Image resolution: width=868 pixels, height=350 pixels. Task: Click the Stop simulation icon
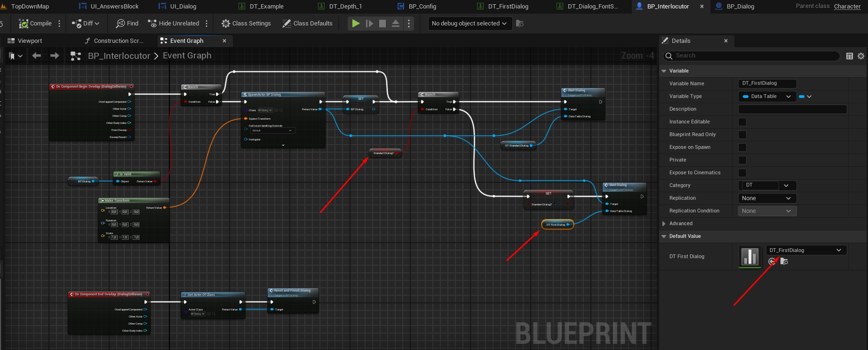[382, 24]
